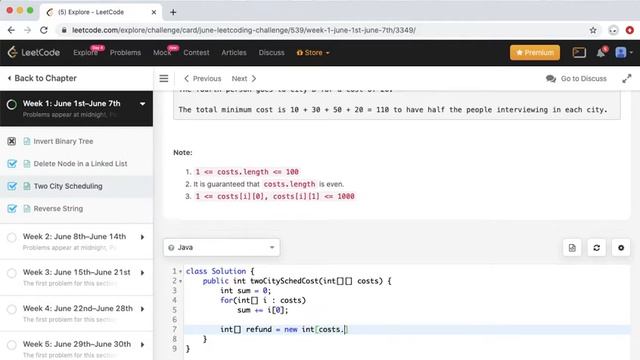Open the Java language dropdown
Screen dimensions: 640x360
pos(222,247)
